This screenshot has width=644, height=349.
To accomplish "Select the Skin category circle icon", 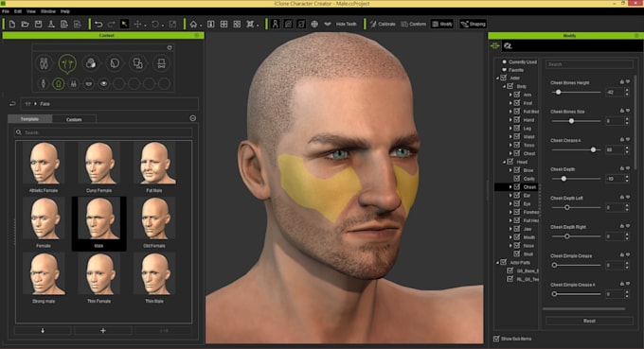I will tap(91, 63).
